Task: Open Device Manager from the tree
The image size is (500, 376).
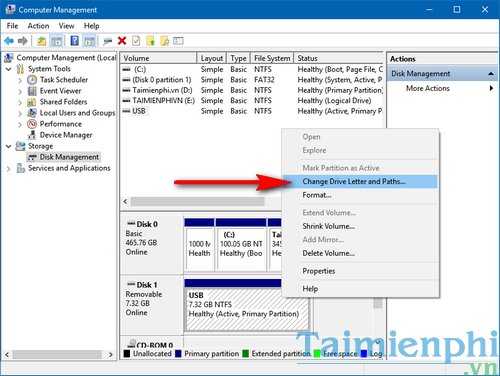Action: 66,135
